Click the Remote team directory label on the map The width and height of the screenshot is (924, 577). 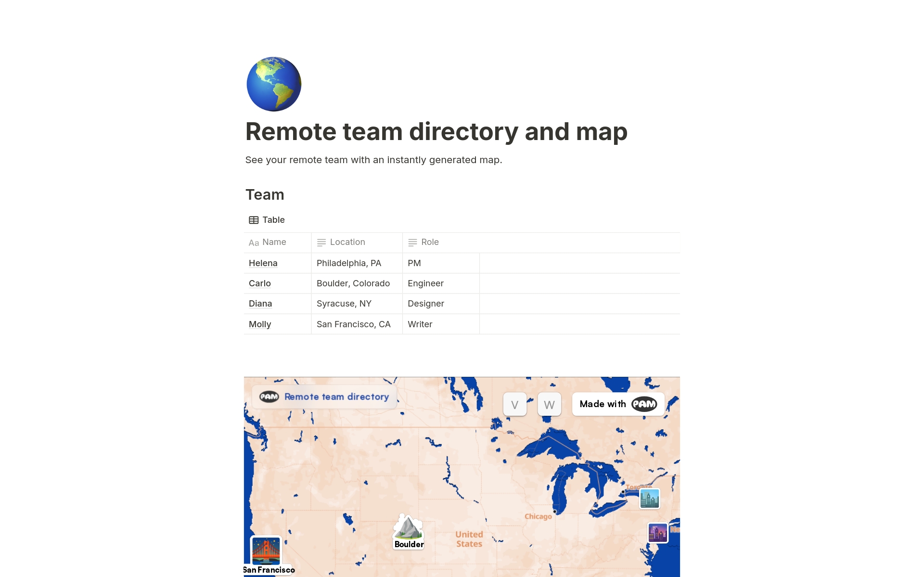[x=336, y=397]
